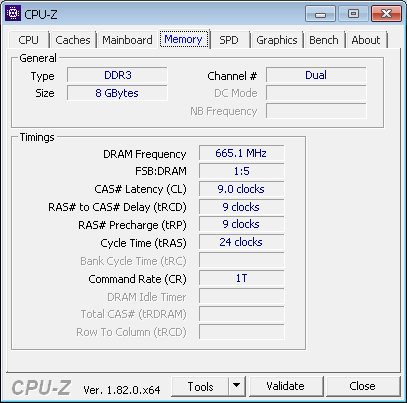This screenshot has height=403, width=407.
Task: Click the DRAM Frequency value field
Action: click(x=241, y=153)
